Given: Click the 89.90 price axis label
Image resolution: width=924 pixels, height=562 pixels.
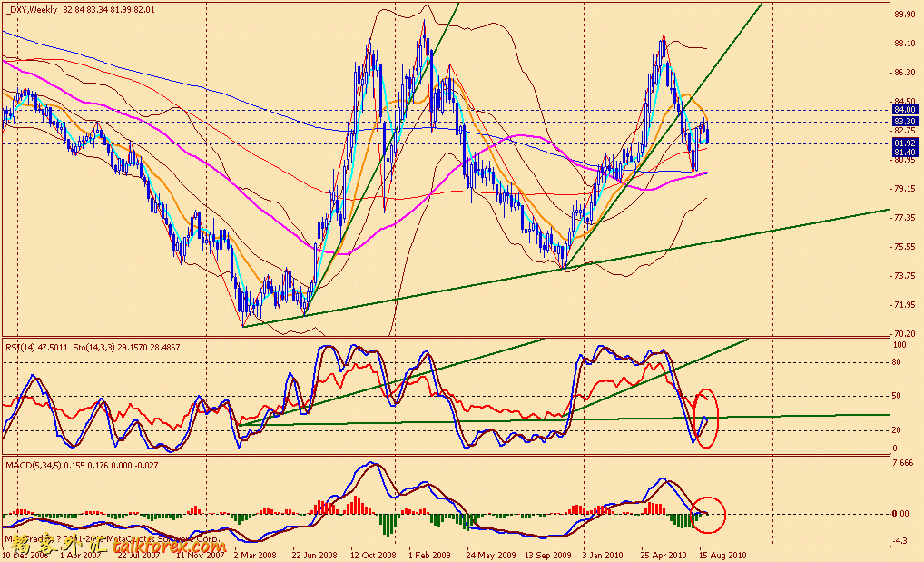Looking at the screenshot, I should pos(905,15).
